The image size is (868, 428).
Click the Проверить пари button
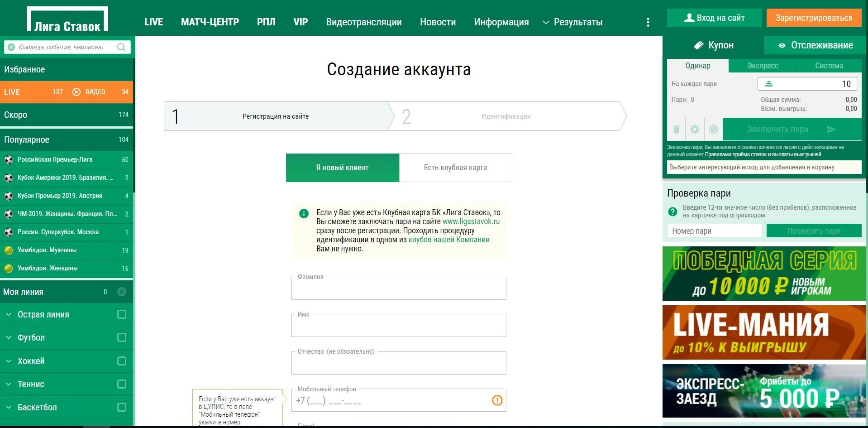coord(814,231)
